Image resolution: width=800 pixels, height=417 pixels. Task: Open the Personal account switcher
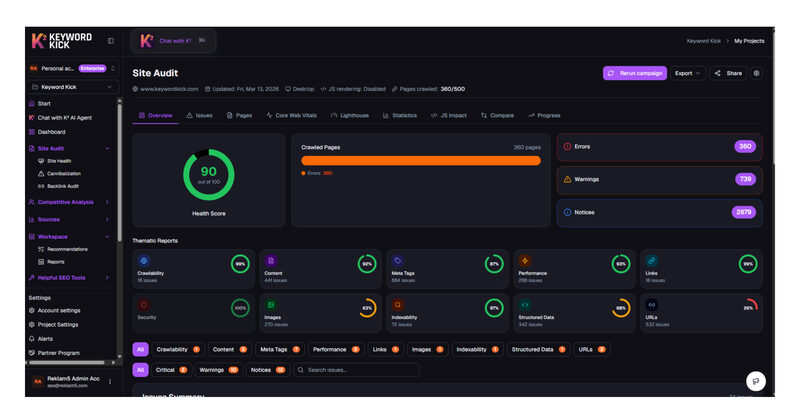72,68
